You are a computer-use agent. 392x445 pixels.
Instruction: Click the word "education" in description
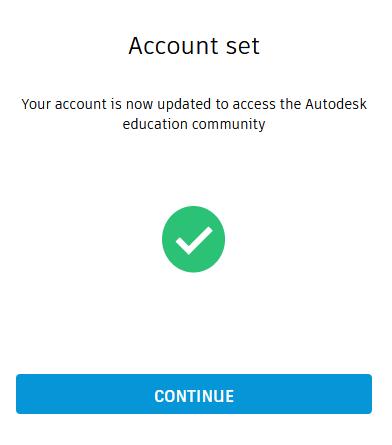click(155, 124)
